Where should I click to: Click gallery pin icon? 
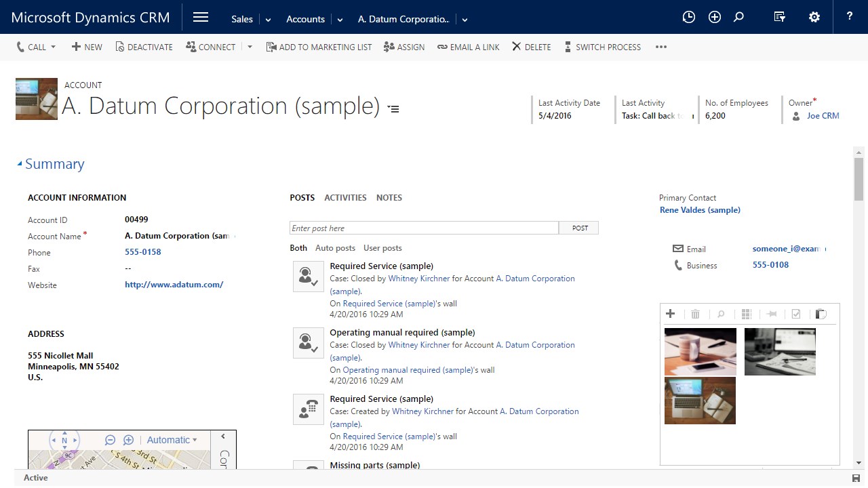tap(771, 314)
